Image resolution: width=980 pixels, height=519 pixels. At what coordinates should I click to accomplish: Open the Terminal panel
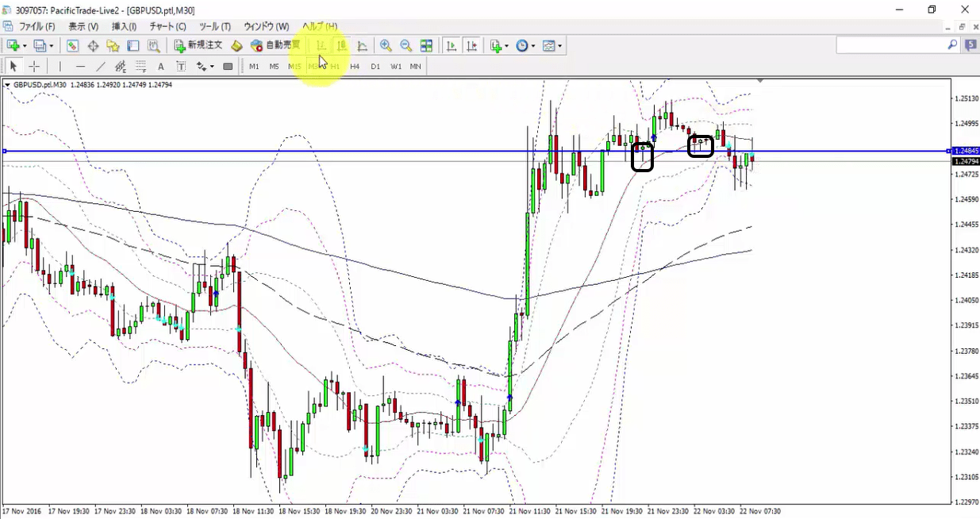pyautogui.click(x=133, y=46)
